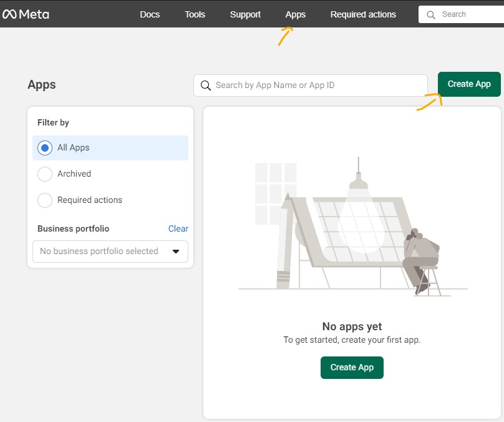Open the Docs menu in the header

[150, 14]
